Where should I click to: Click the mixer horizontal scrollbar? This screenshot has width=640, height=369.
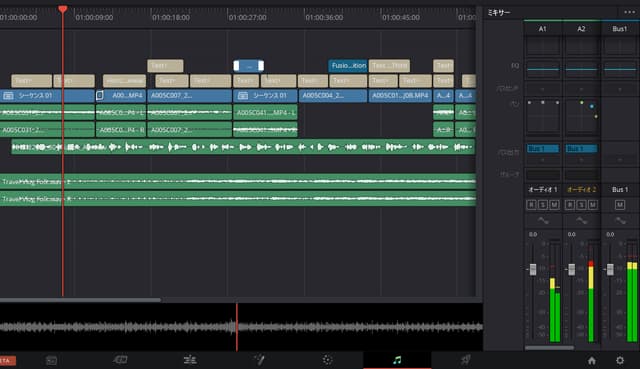[x=549, y=348]
